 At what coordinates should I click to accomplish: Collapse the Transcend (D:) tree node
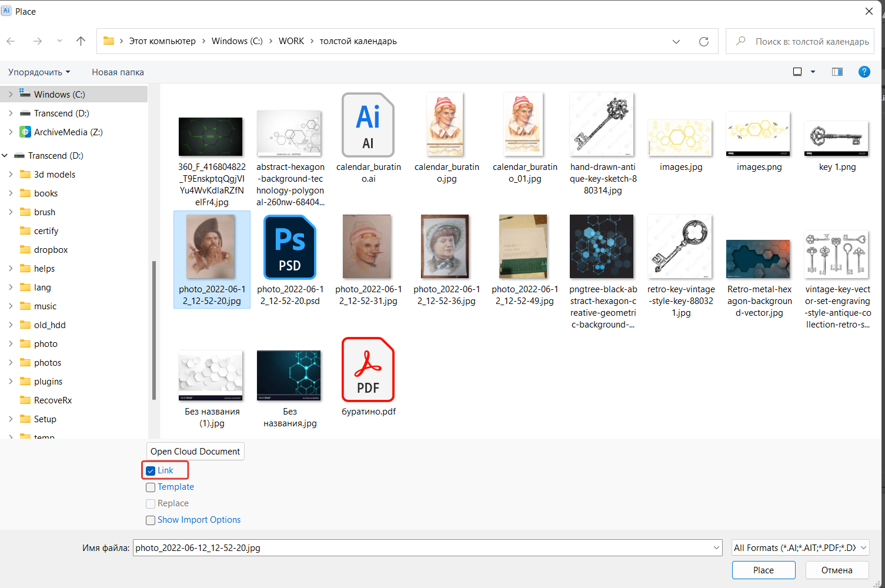coord(5,155)
